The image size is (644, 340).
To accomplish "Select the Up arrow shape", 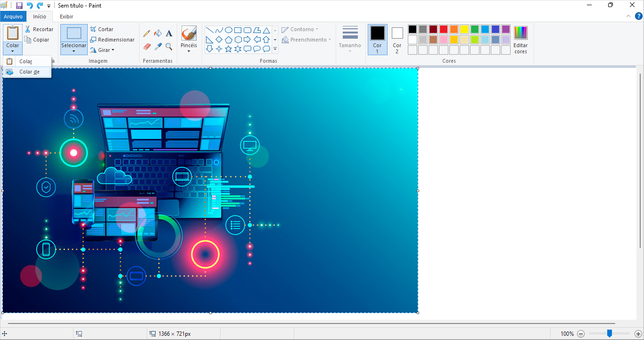I will [266, 39].
